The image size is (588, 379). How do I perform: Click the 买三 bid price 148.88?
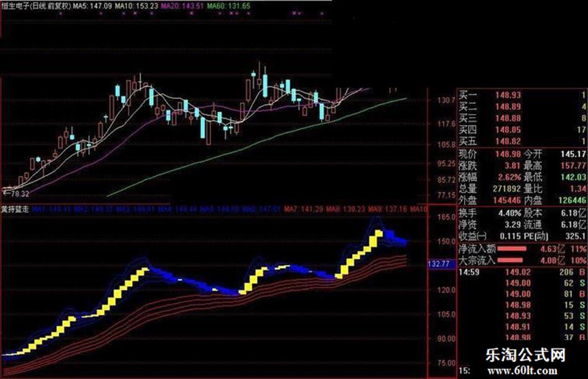508,118
